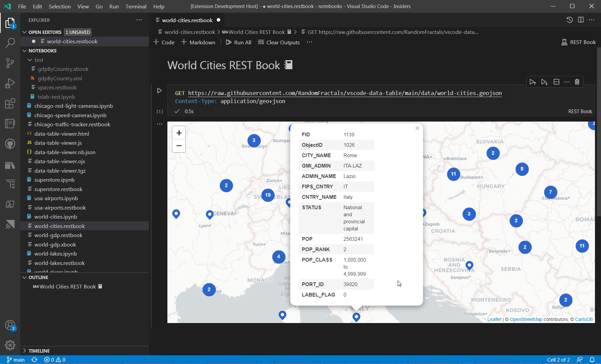Open the Terminal menu
Image resolution: width=601 pixels, height=364 pixels.
[x=136, y=6]
